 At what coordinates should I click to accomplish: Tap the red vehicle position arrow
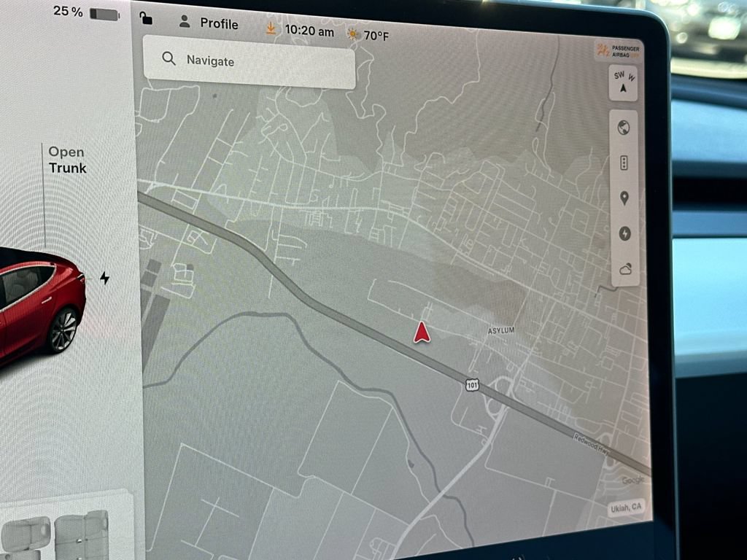[422, 332]
